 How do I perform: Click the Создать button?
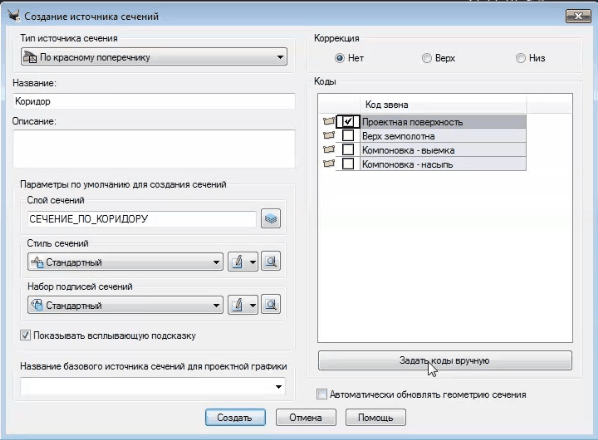(235, 418)
